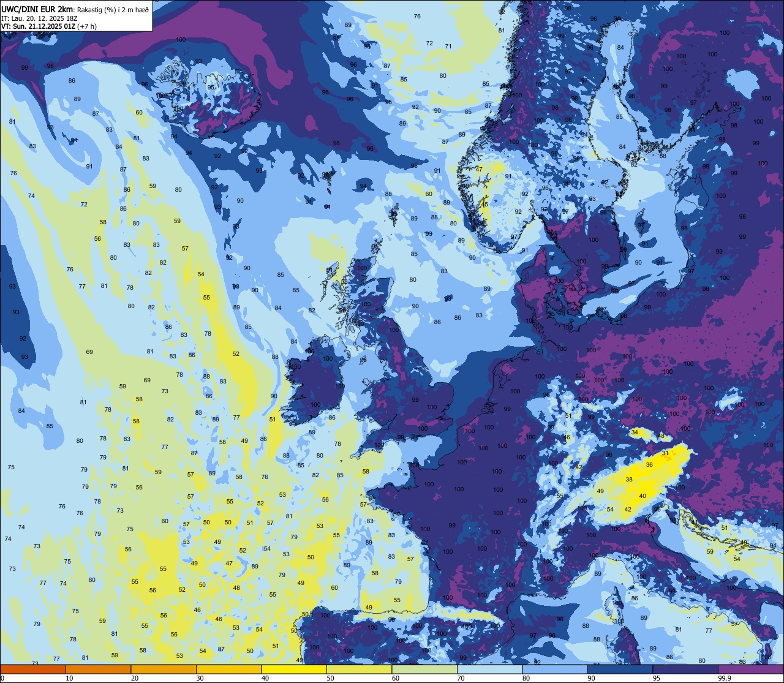The width and height of the screenshot is (784, 683).
Task: Click the humidity value "31" on the map
Action: [665, 453]
